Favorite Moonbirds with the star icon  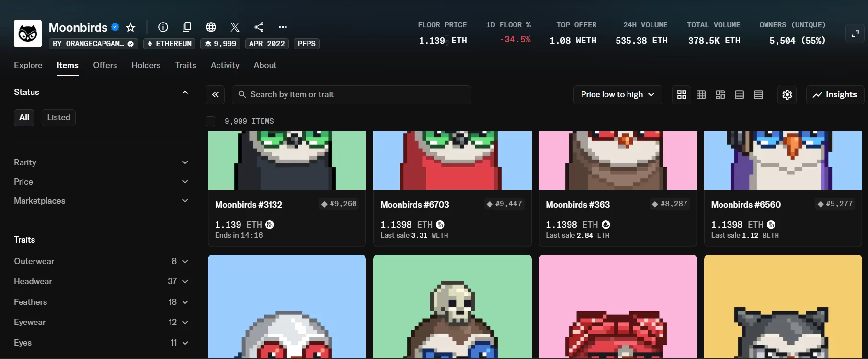pos(131,27)
